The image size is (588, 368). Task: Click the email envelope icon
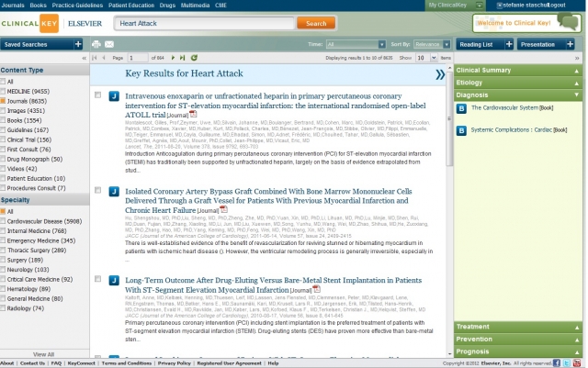pyautogui.click(x=109, y=44)
